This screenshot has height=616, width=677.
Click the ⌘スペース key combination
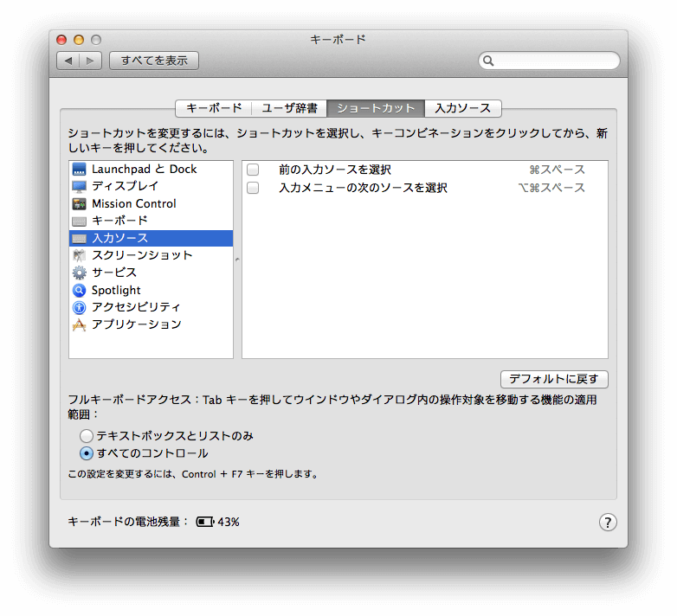(557, 170)
